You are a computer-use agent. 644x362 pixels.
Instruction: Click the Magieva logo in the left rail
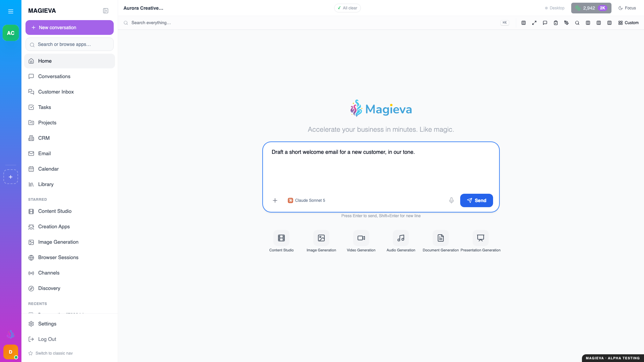point(11,334)
